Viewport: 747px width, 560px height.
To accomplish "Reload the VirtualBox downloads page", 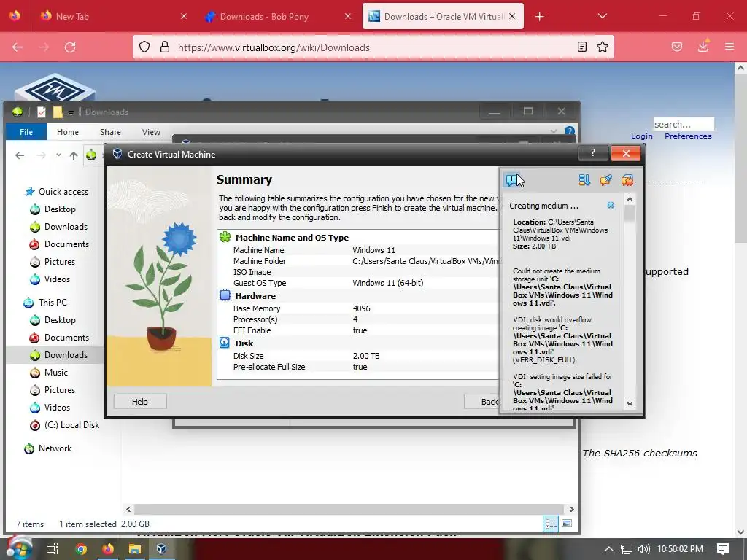I will [70, 47].
